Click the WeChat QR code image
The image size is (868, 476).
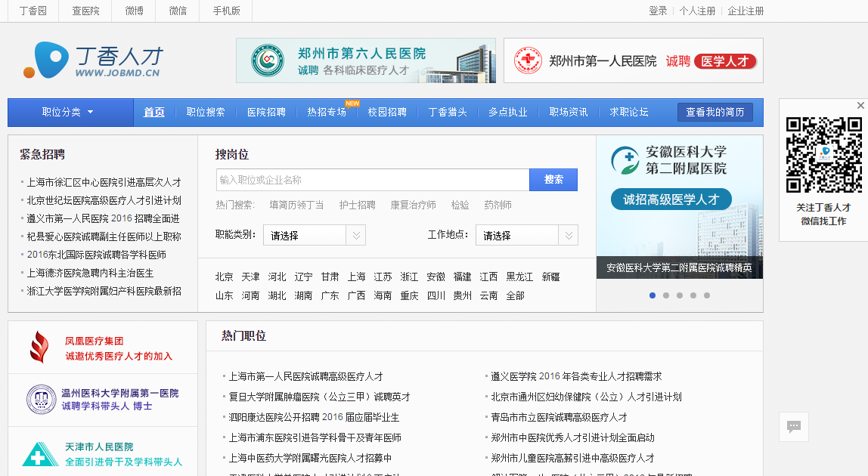point(823,155)
